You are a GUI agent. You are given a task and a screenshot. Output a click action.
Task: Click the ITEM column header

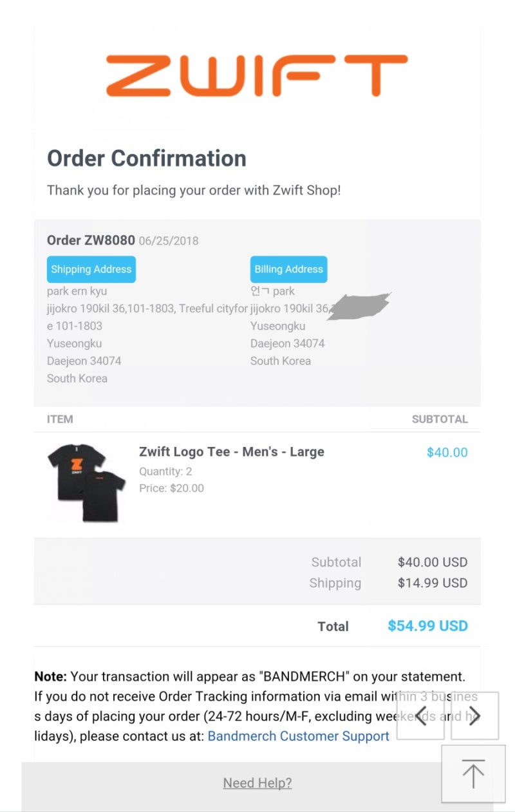coord(60,419)
